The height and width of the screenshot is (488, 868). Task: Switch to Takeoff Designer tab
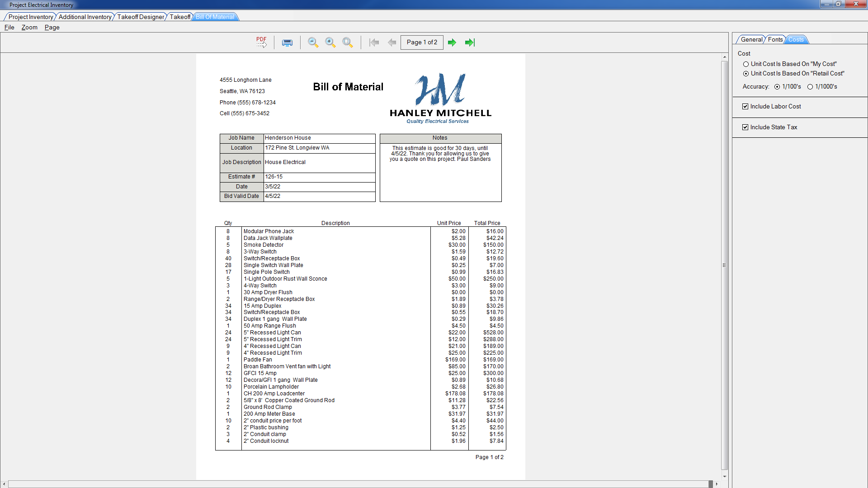[141, 17]
